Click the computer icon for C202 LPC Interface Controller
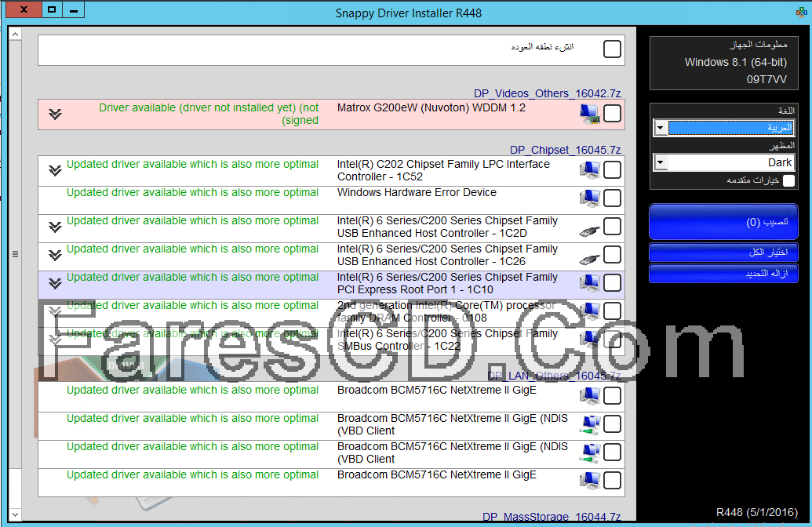 pyautogui.click(x=589, y=170)
